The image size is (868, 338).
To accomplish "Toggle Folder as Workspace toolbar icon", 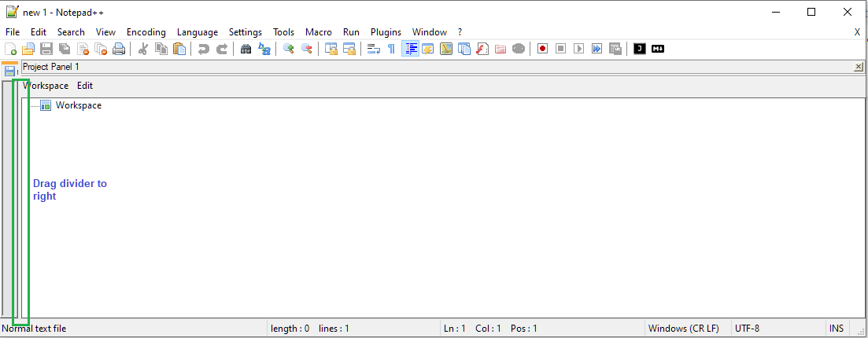I will click(500, 49).
